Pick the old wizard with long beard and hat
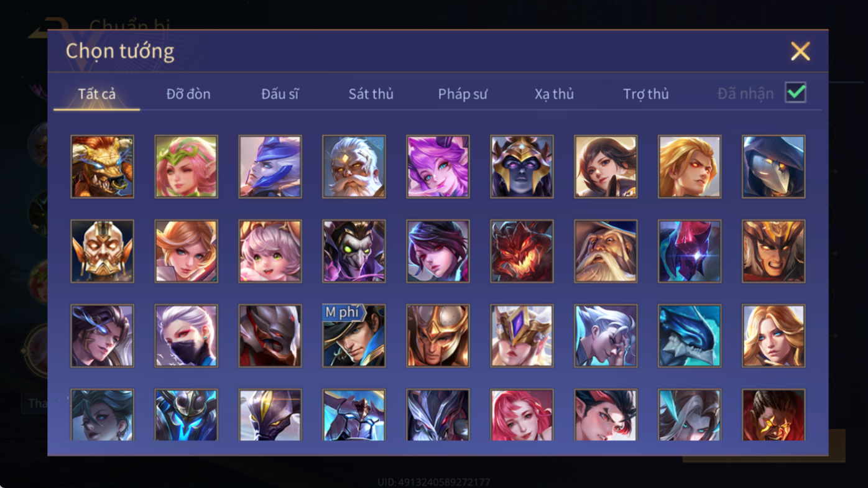 tap(606, 251)
